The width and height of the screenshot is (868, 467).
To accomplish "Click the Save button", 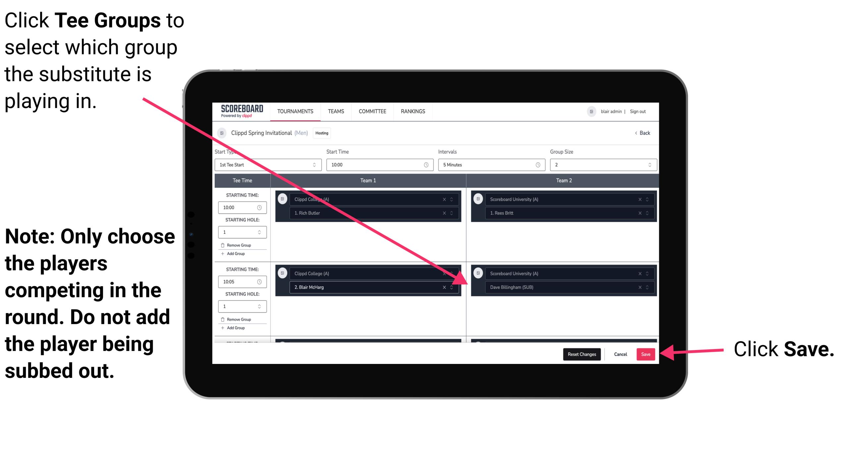I will tap(646, 354).
